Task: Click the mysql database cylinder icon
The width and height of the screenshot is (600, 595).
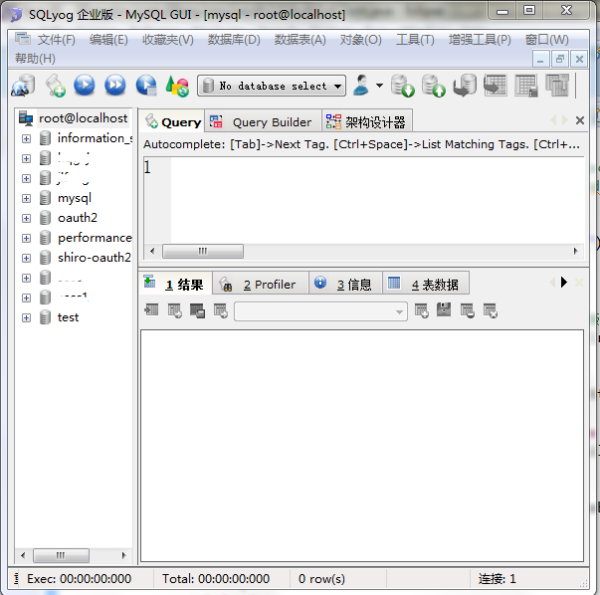Action: (x=45, y=198)
